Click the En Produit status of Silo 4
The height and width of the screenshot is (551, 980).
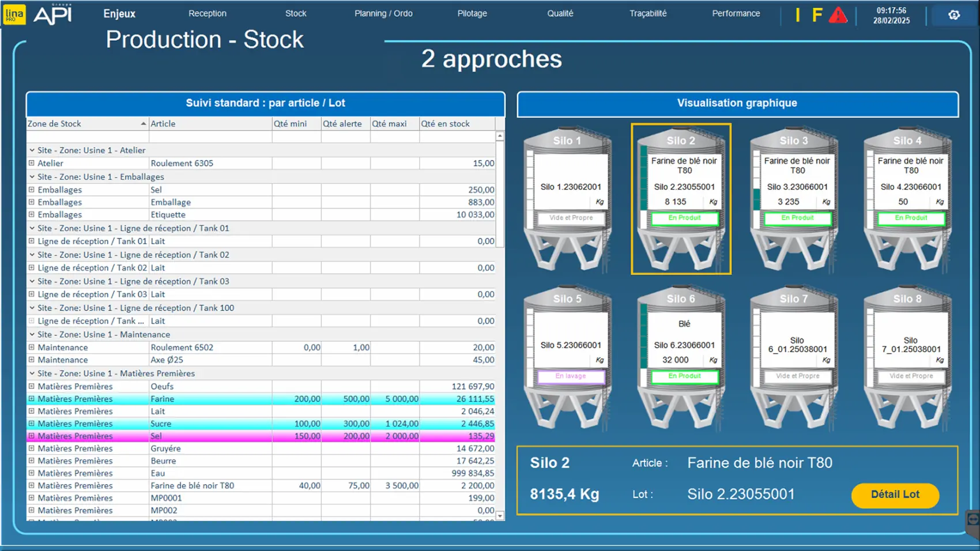coord(911,218)
